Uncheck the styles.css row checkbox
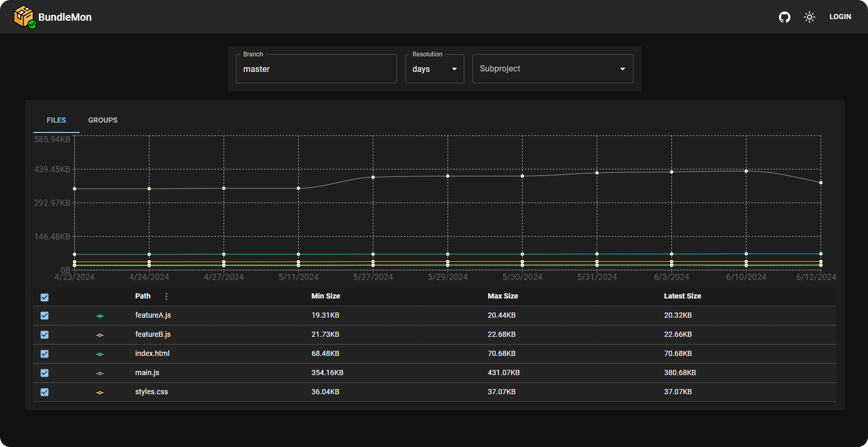Screen dimensions: 868x447 45,392
